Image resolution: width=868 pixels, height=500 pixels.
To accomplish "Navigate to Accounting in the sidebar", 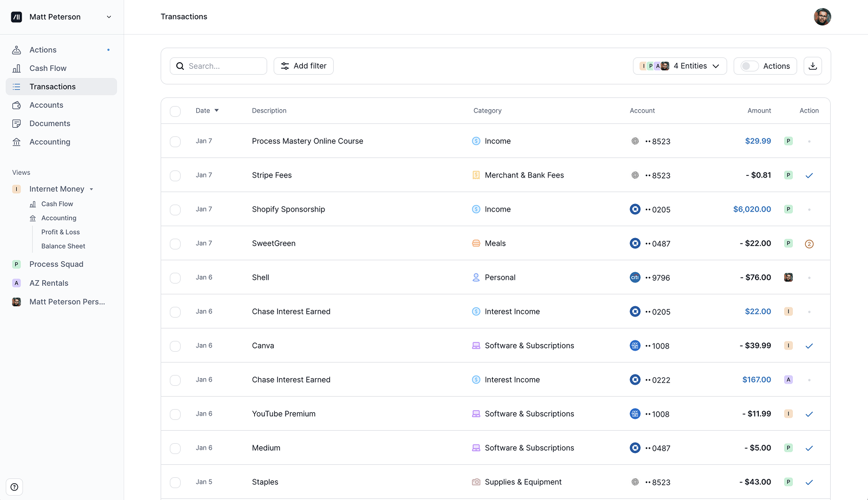I will pos(50,141).
